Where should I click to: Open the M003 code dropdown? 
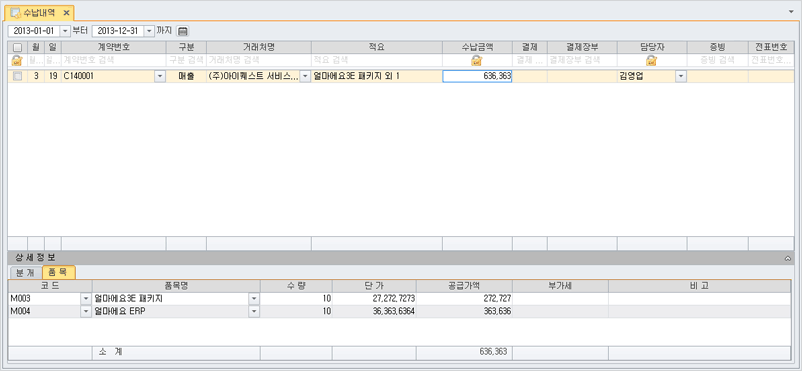[x=86, y=298]
